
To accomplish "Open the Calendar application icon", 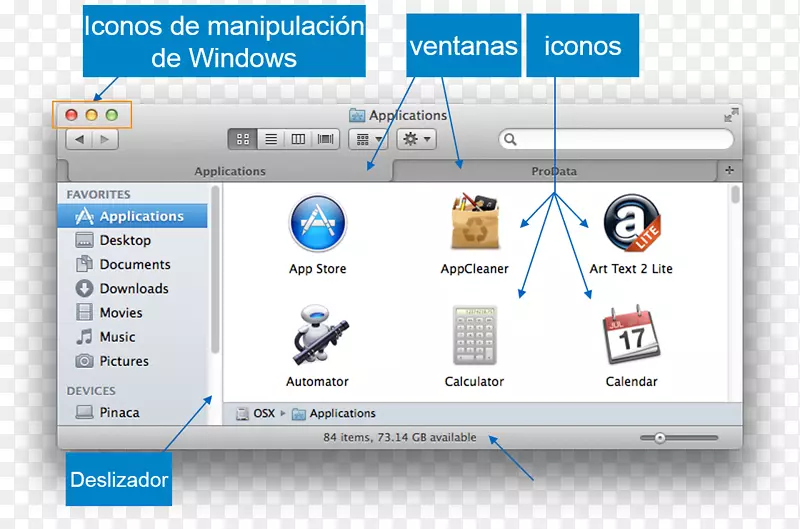I will (631, 334).
